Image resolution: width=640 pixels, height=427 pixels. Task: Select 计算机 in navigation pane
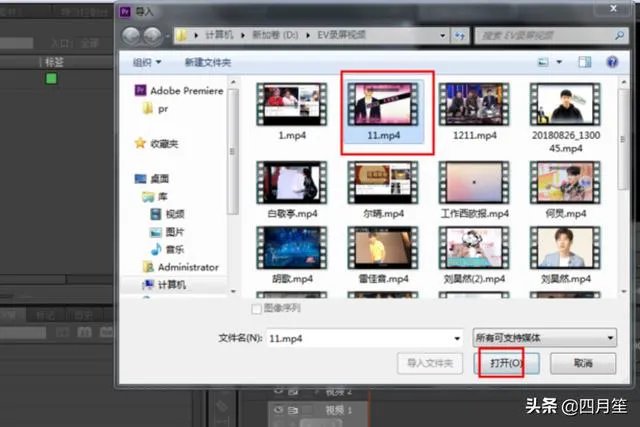[164, 285]
